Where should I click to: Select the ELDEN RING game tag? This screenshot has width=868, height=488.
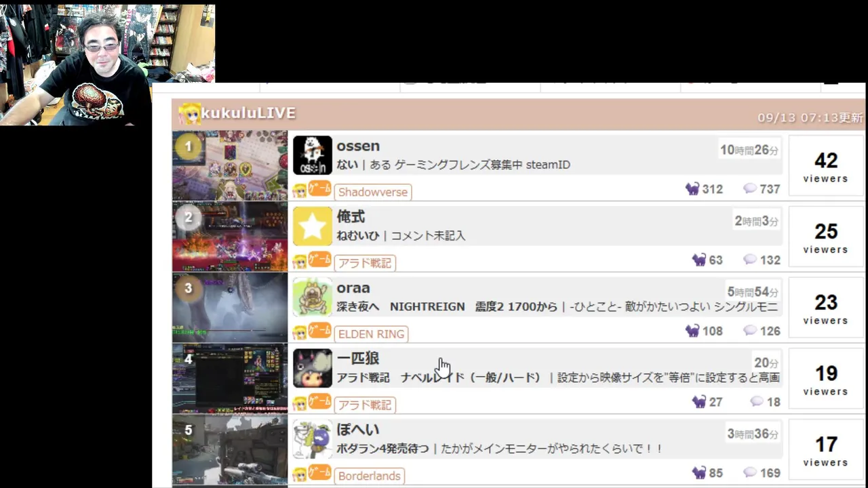point(371,333)
